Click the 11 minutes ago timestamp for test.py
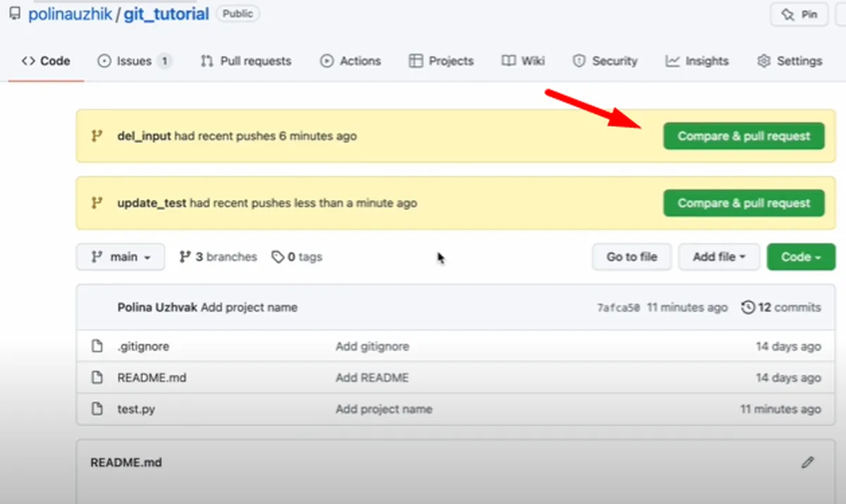Screen dimensions: 846x504 click(780, 409)
